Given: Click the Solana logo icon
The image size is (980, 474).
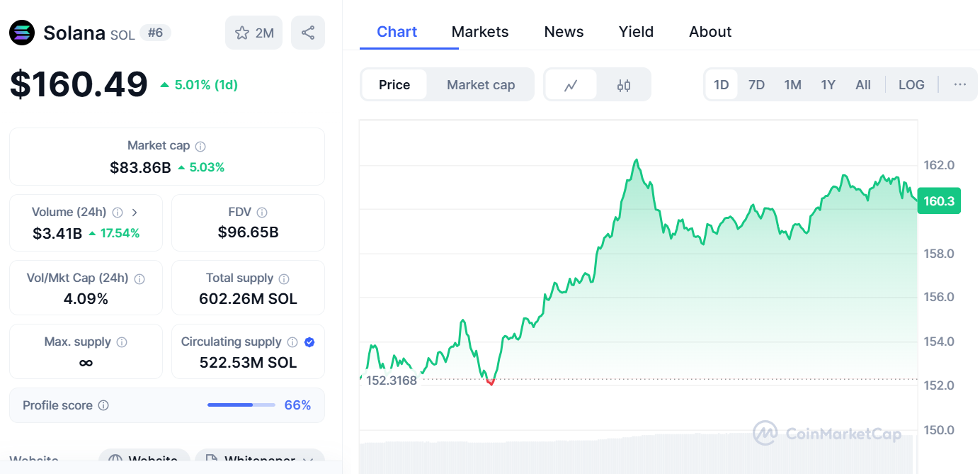Looking at the screenshot, I should (22, 33).
